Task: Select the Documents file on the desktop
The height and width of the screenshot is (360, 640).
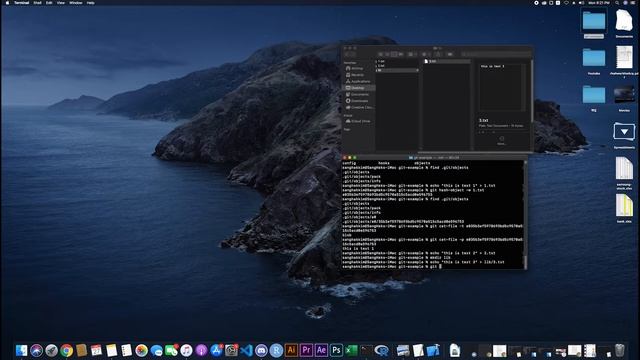Action: click(624, 23)
